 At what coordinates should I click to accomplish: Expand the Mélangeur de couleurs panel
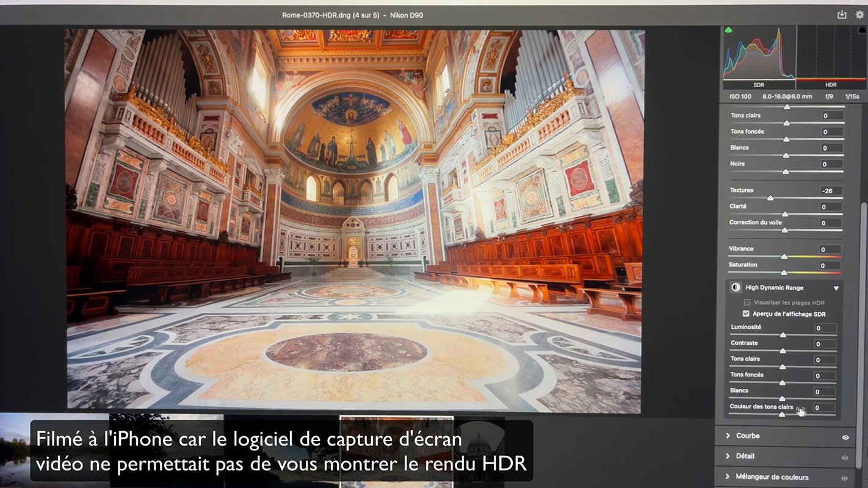point(728,476)
